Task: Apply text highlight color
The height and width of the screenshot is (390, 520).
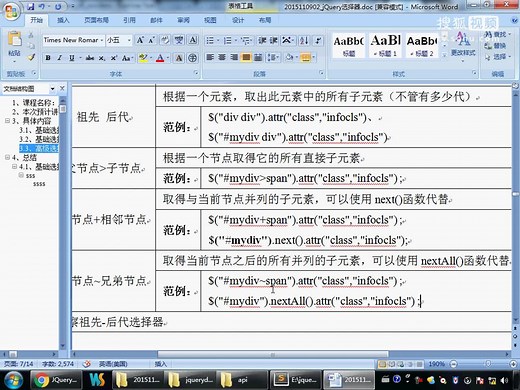Action: [143, 58]
